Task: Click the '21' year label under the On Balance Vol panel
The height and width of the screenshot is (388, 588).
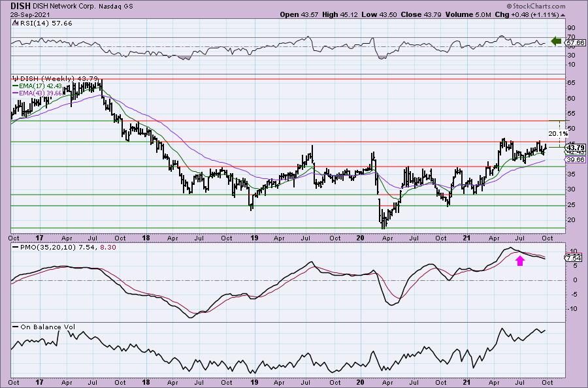Action: [466, 382]
